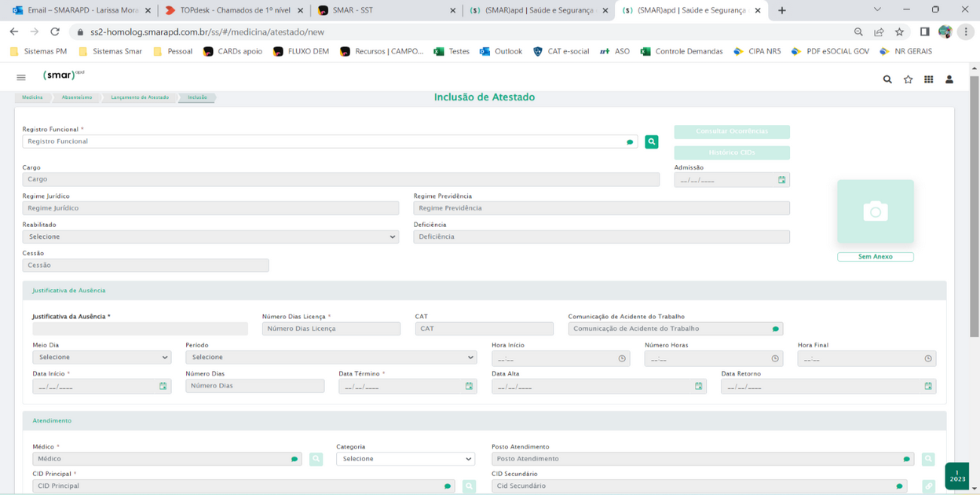This screenshot has height=495, width=980.
Task: Open the Meio Dia dropdown
Action: (102, 357)
